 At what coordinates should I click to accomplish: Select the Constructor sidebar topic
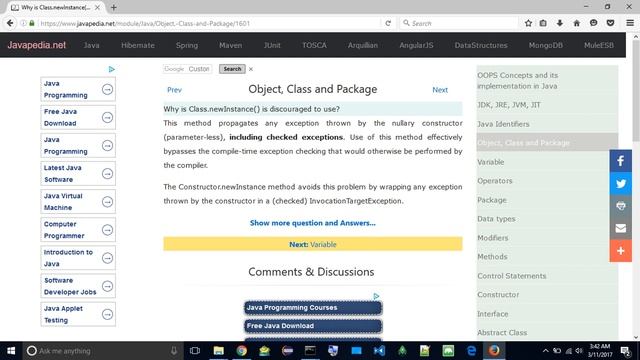pos(498,295)
